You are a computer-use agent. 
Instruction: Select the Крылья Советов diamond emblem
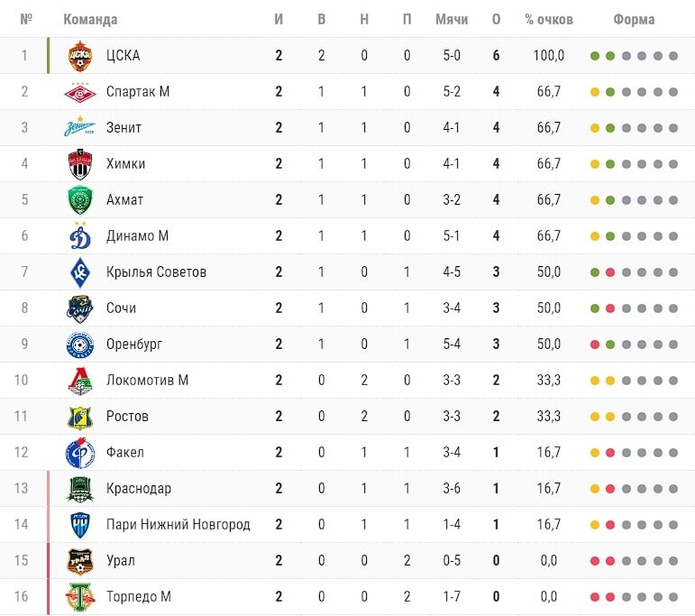(80, 272)
